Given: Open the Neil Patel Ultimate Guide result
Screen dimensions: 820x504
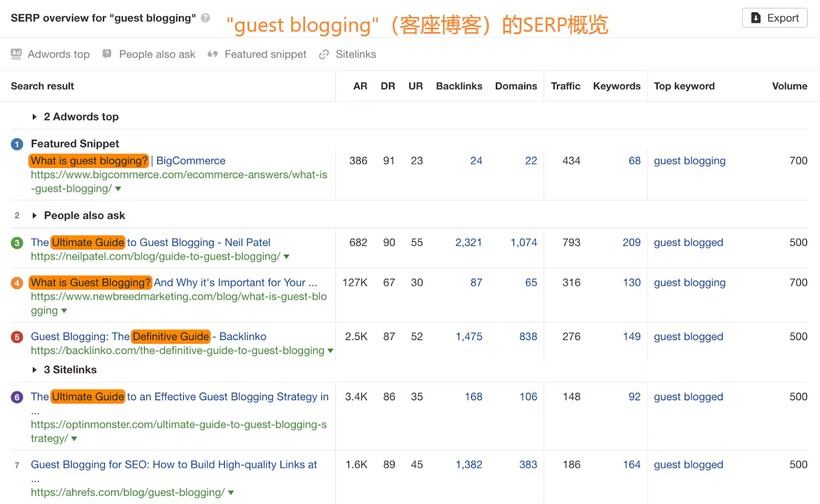Looking at the screenshot, I should click(x=151, y=242).
